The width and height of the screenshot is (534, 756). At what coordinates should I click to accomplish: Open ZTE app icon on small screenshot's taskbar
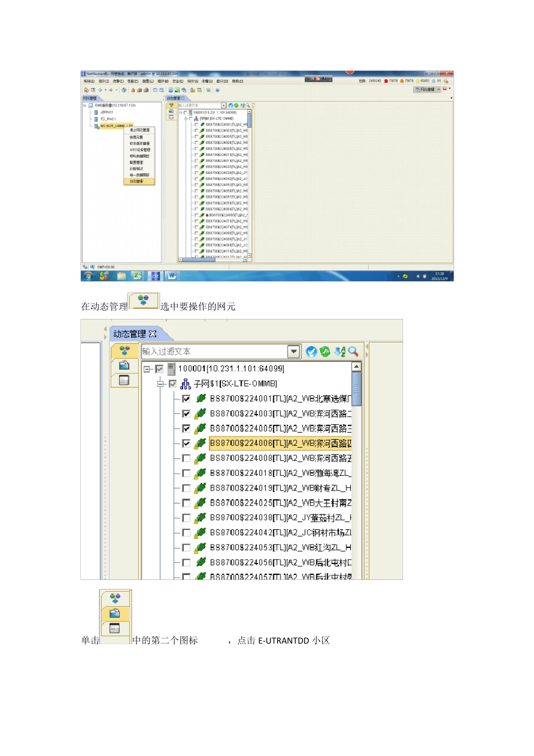point(155,276)
